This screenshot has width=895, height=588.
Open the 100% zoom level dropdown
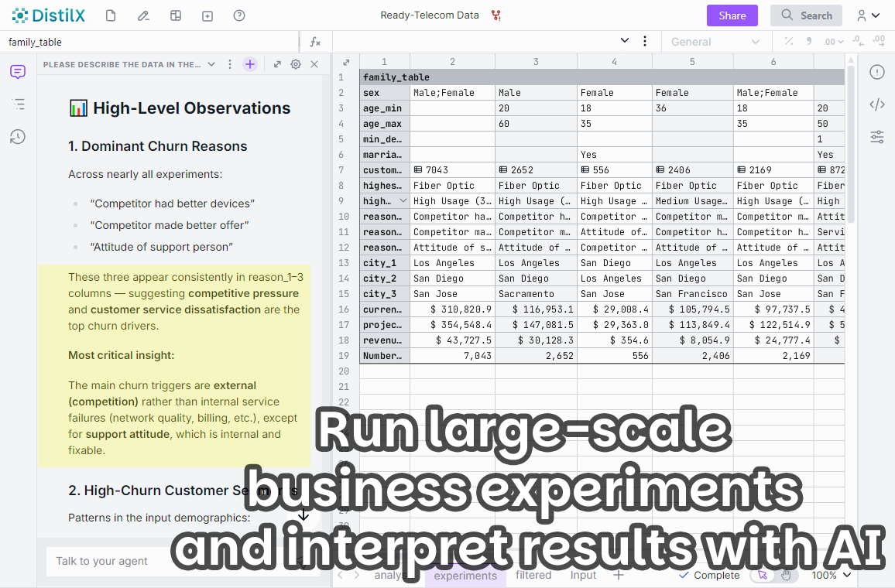click(832, 575)
